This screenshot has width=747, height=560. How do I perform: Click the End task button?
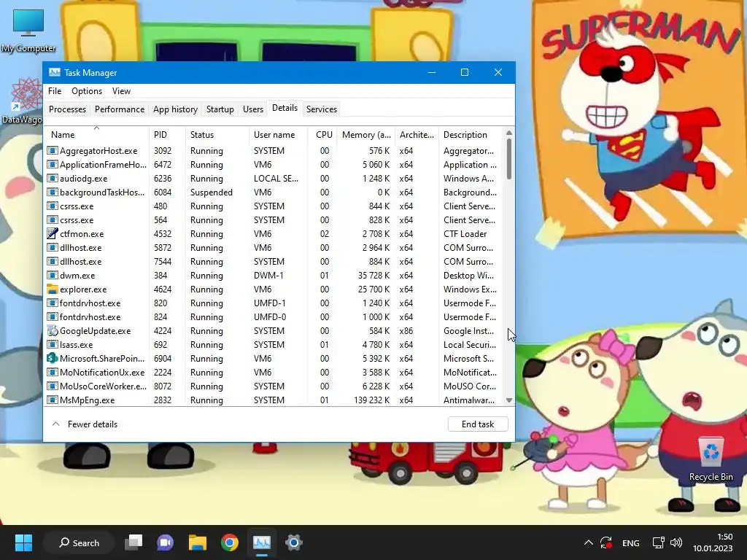478,424
